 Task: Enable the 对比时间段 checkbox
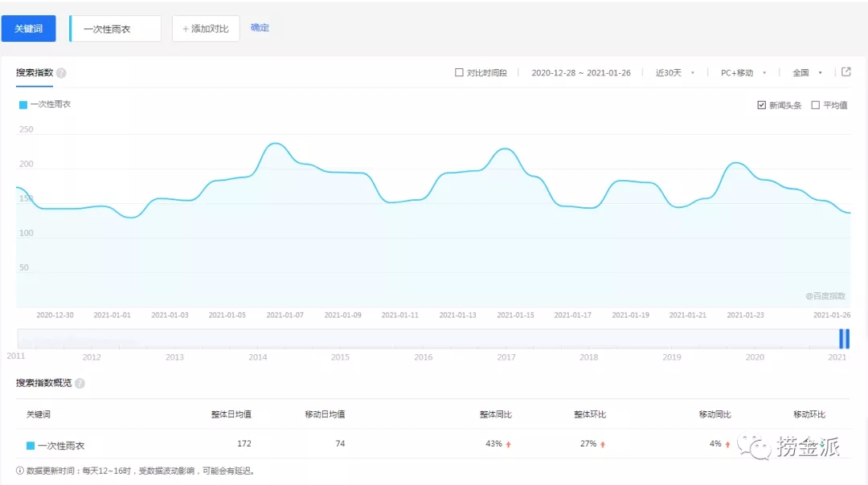point(459,73)
